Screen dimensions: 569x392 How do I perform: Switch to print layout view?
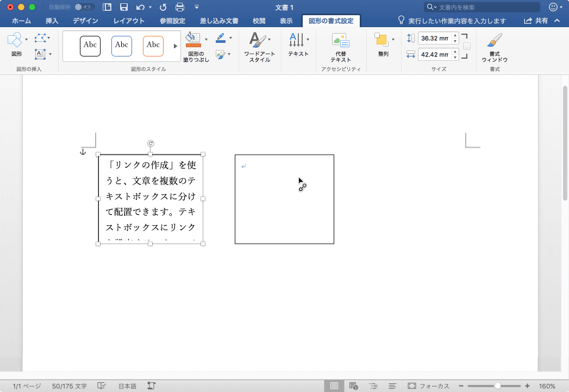(334, 386)
